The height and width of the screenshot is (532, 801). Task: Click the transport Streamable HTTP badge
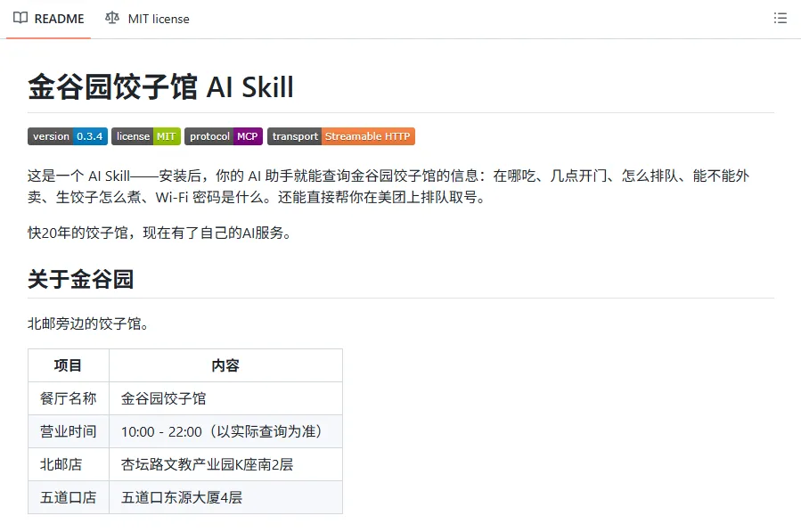[341, 136]
